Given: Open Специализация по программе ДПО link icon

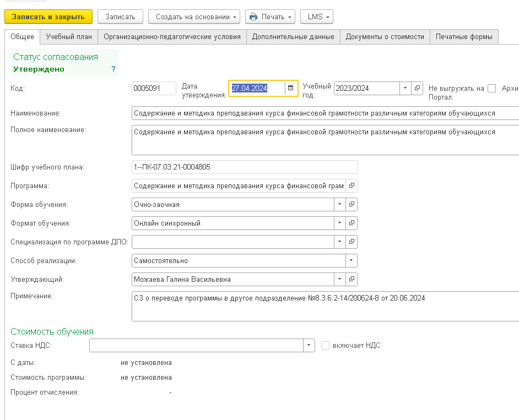Looking at the screenshot, I should [x=352, y=242].
